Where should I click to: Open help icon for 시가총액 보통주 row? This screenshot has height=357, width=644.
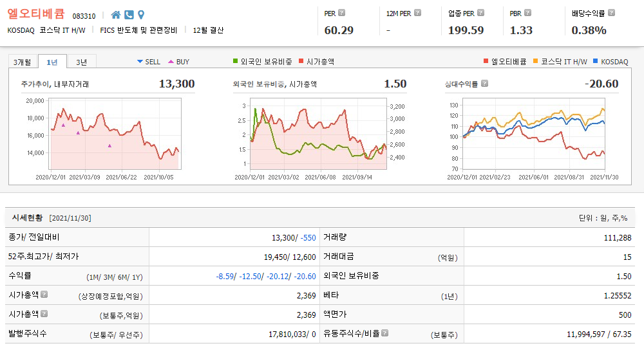(44, 313)
